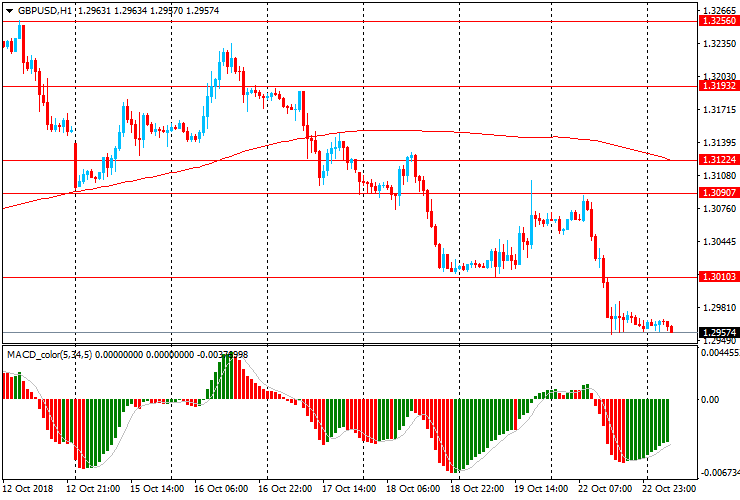Click the 1.30103 red price level label

coord(719,277)
